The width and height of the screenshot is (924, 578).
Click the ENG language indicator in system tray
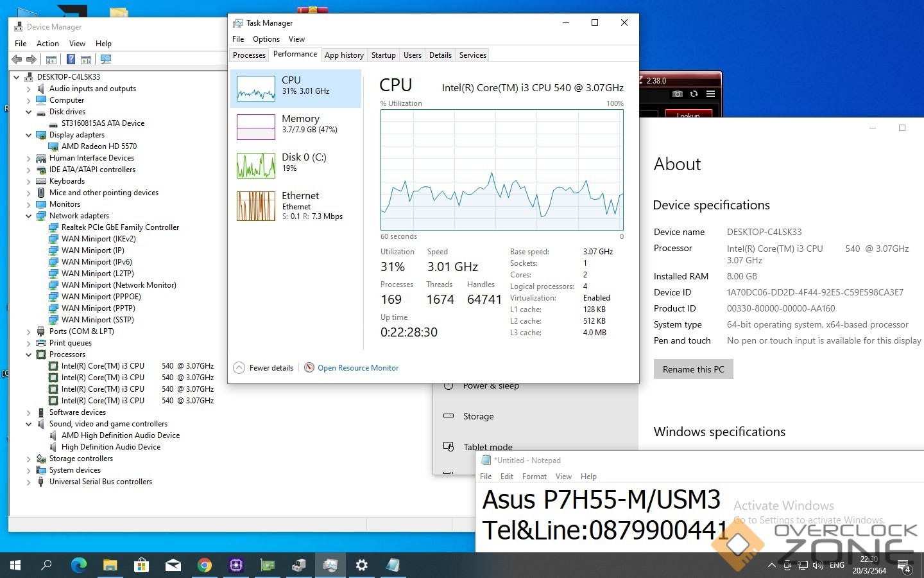(x=837, y=565)
